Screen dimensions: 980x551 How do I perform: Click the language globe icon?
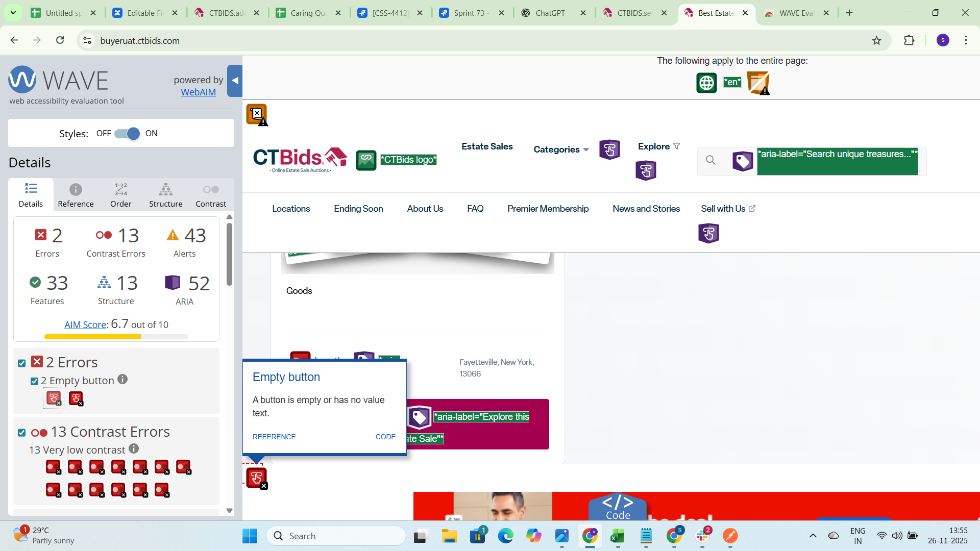coord(706,83)
